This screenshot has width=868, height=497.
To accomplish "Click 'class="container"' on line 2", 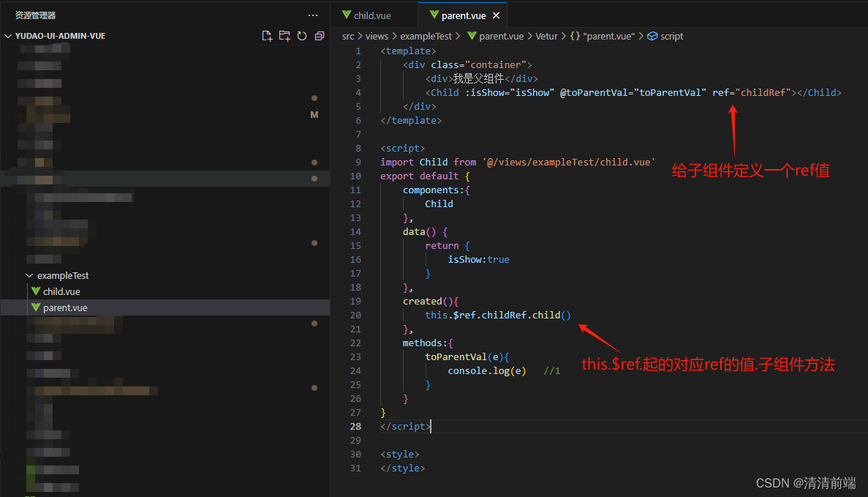I will click(x=478, y=65).
